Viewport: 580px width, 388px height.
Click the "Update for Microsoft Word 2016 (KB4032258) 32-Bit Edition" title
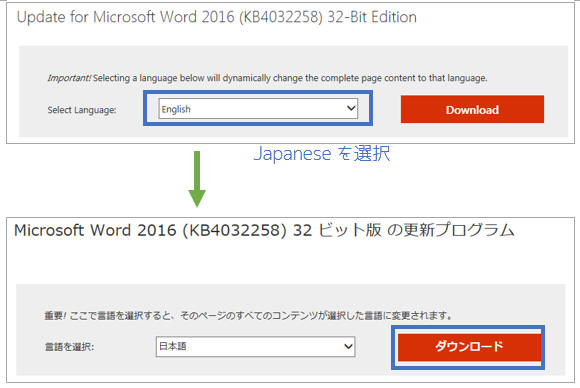(217, 17)
